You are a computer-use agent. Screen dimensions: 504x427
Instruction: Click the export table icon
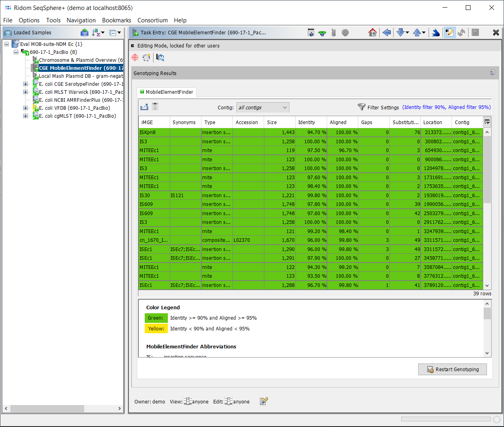pos(144,107)
